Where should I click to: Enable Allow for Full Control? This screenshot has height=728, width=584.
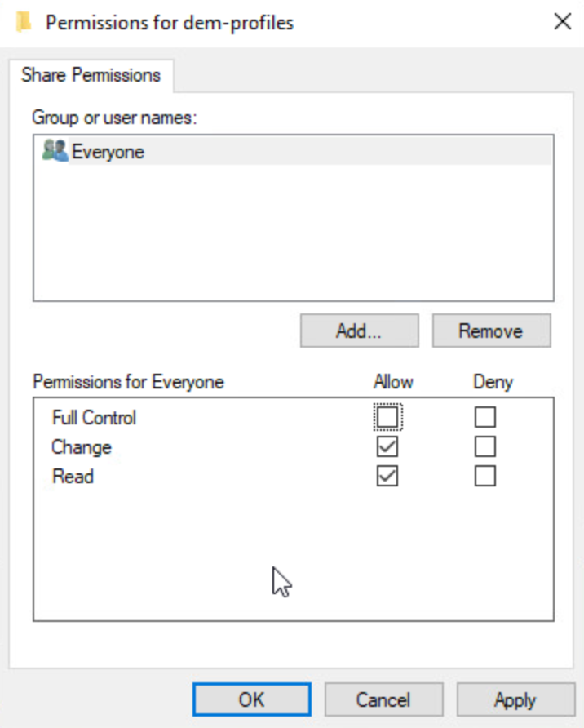[387, 418]
